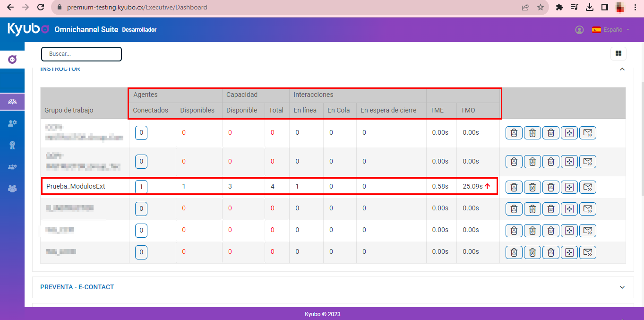Click four-arrows distribute icon in Prueba_ModulosExt row
Image resolution: width=644 pixels, height=320 pixels.
coord(569,187)
